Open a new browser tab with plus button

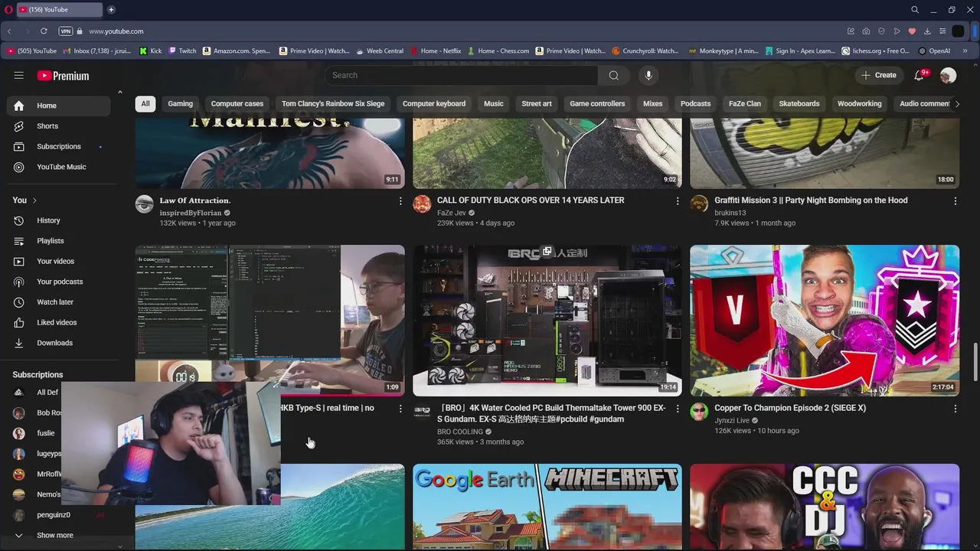pyautogui.click(x=111, y=10)
